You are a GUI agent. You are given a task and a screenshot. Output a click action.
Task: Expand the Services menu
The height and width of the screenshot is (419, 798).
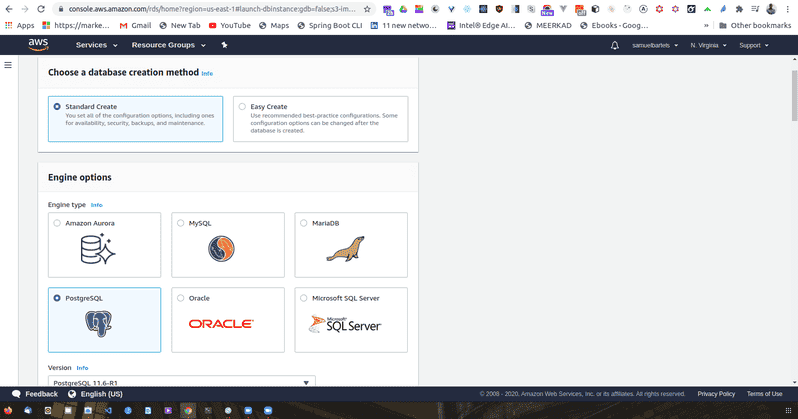click(x=97, y=45)
